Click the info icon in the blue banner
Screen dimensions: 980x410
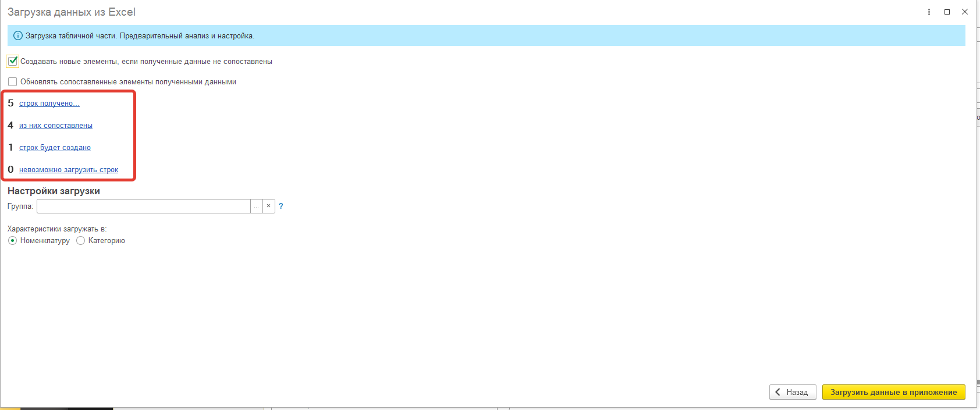click(18, 36)
